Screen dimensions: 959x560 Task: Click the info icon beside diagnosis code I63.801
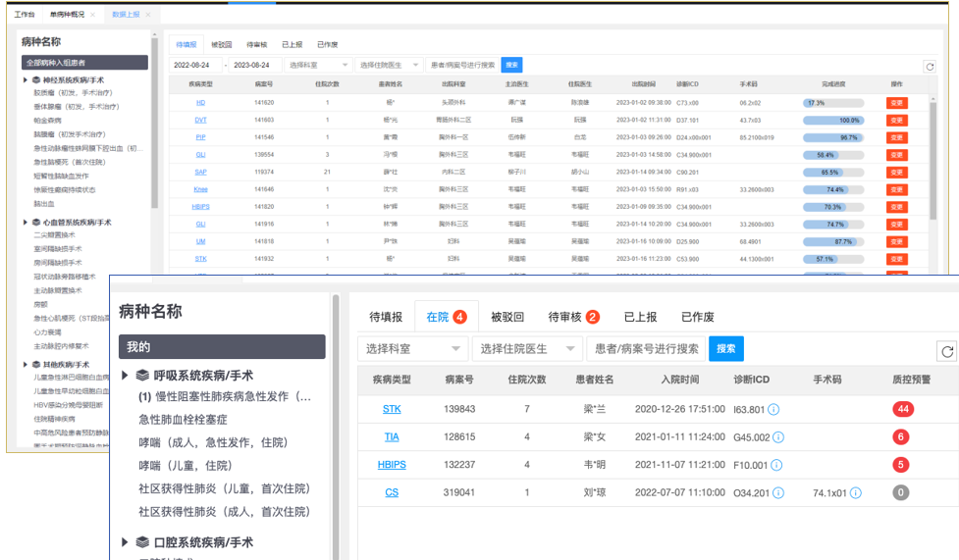774,409
